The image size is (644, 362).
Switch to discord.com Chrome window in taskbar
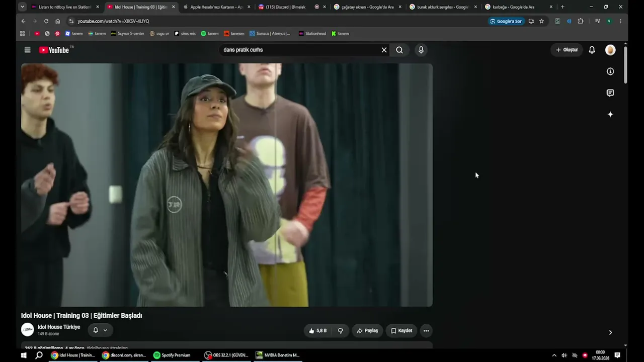[124, 355]
